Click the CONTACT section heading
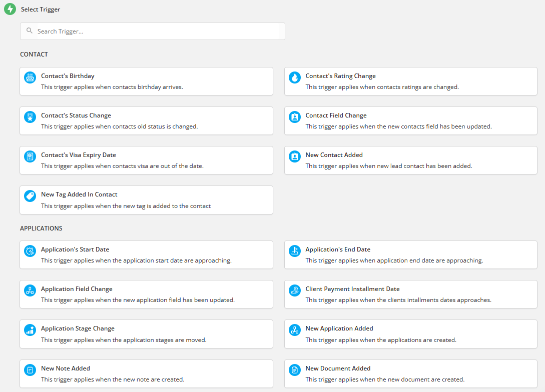545x392 pixels. click(34, 54)
